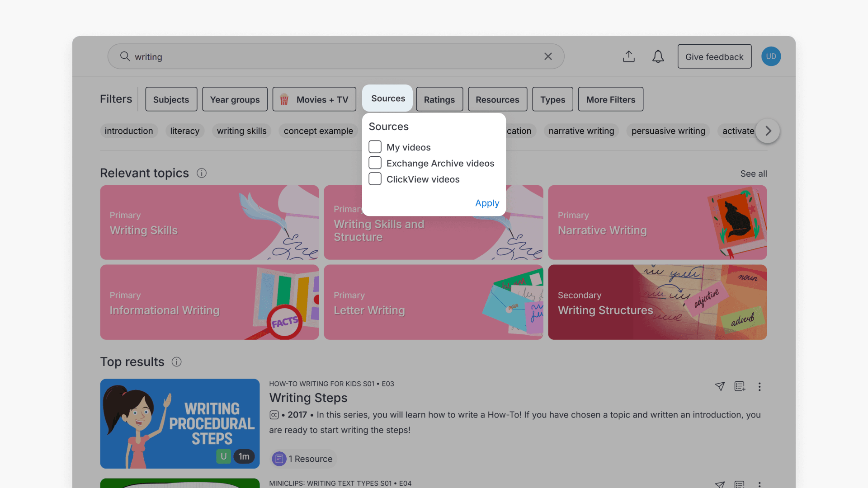Screen dimensions: 868x488
Task: Open notifications bell icon
Action: (658, 56)
